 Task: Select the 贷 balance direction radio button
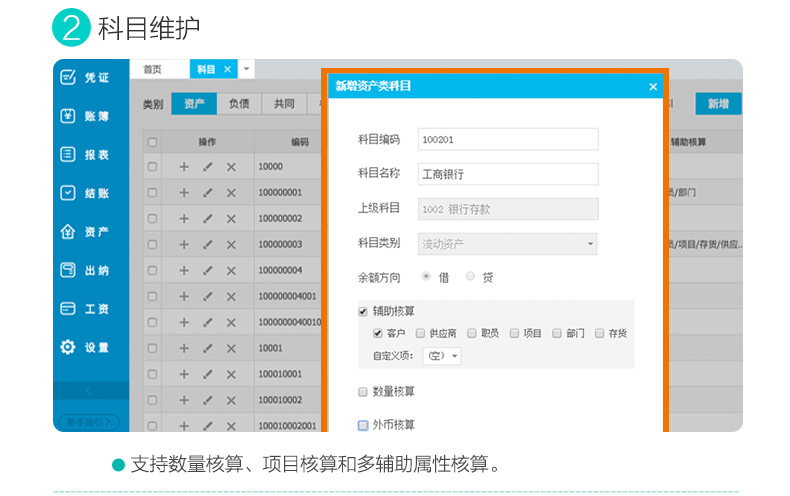point(471,277)
